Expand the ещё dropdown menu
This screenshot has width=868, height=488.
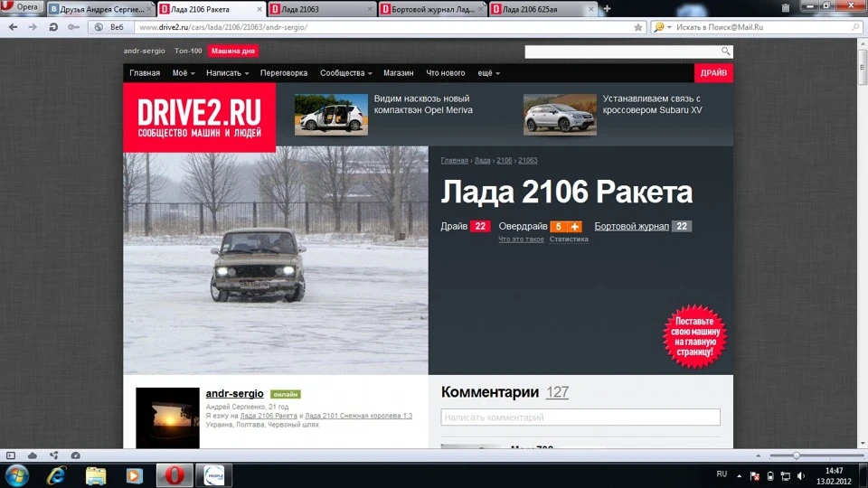click(489, 73)
